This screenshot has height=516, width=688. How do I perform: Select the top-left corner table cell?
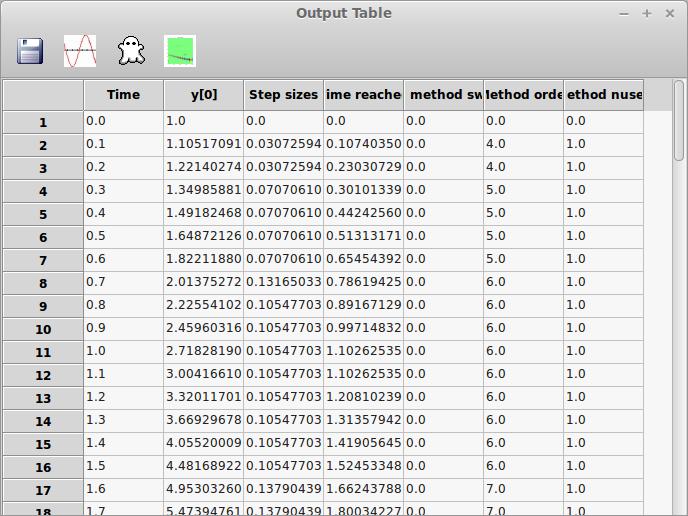pos(43,95)
